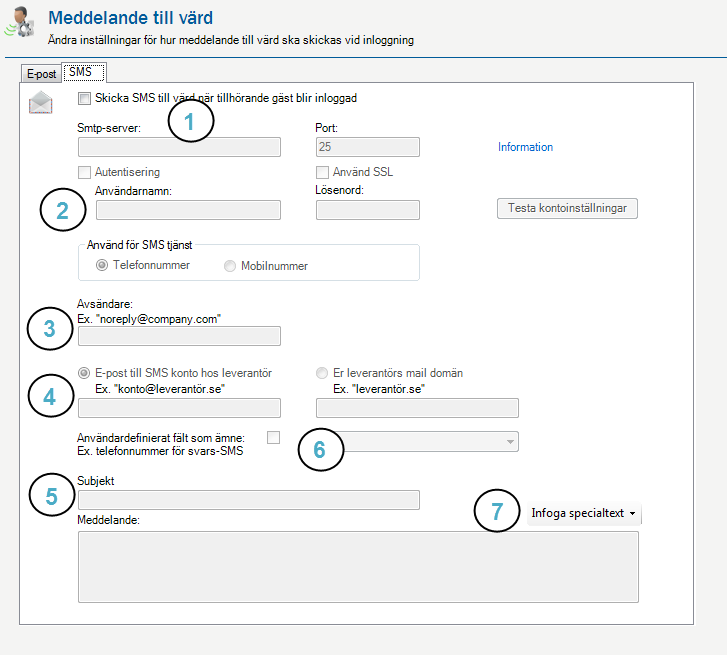Focus the Smtp-server input field

pyautogui.click(x=179, y=147)
